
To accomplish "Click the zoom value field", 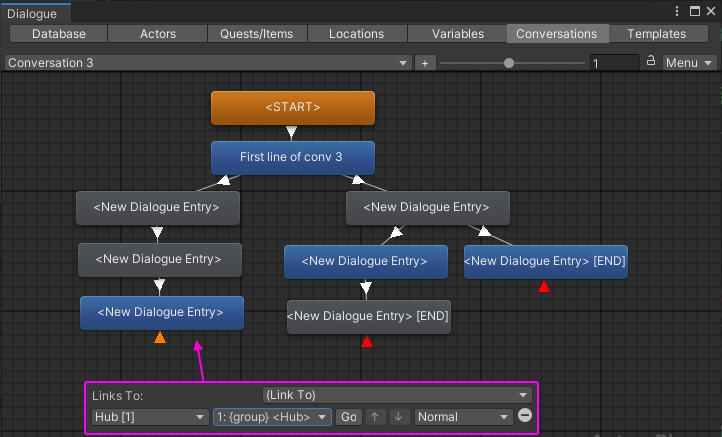I will click(615, 63).
